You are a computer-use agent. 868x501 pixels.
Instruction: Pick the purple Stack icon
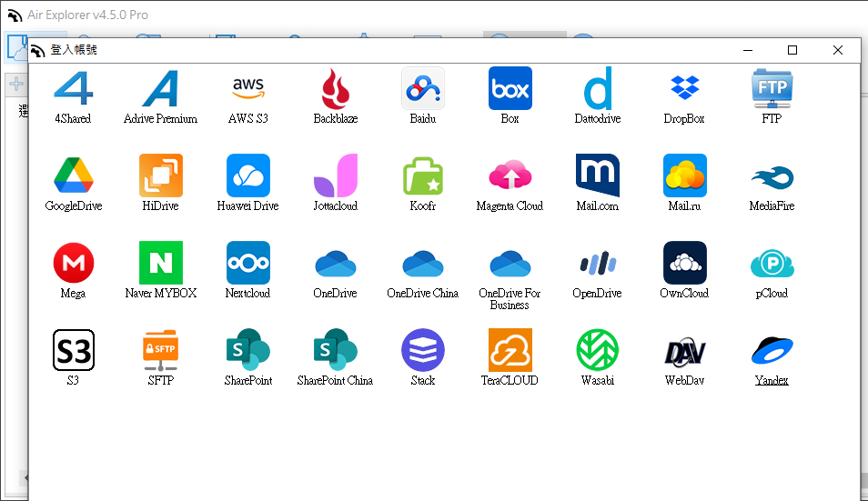423,350
